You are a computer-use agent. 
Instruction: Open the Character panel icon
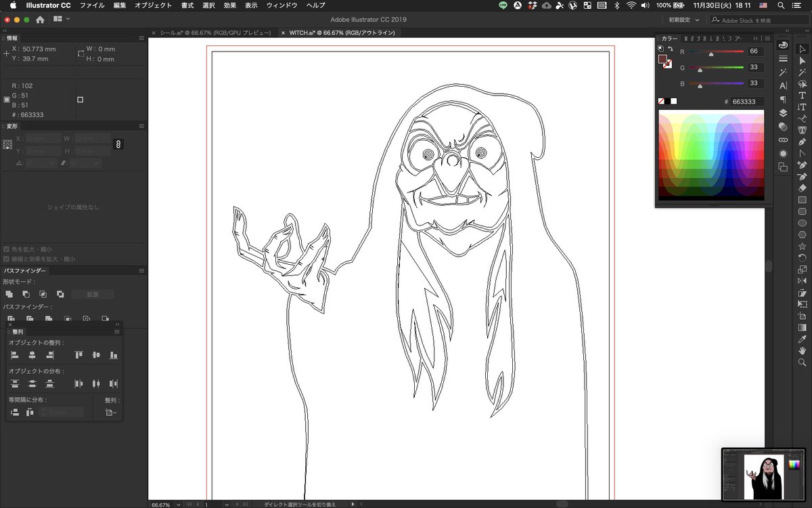[783, 85]
